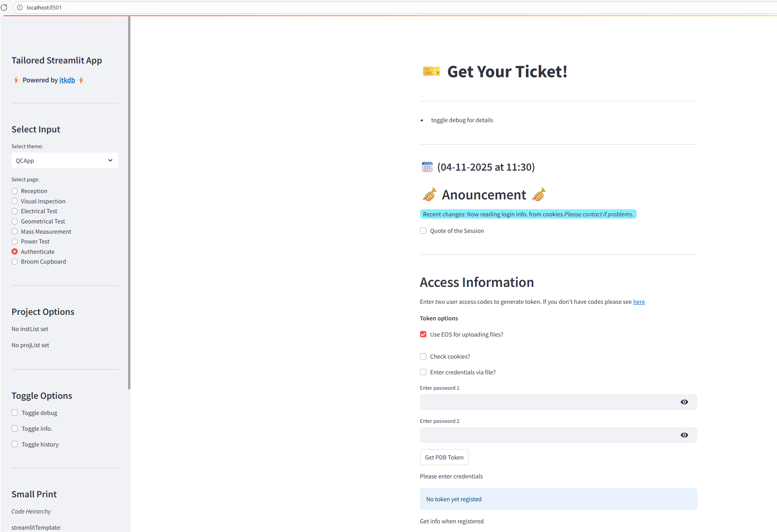
Task: Enable the Quote of the Session checkbox
Action: click(x=423, y=231)
